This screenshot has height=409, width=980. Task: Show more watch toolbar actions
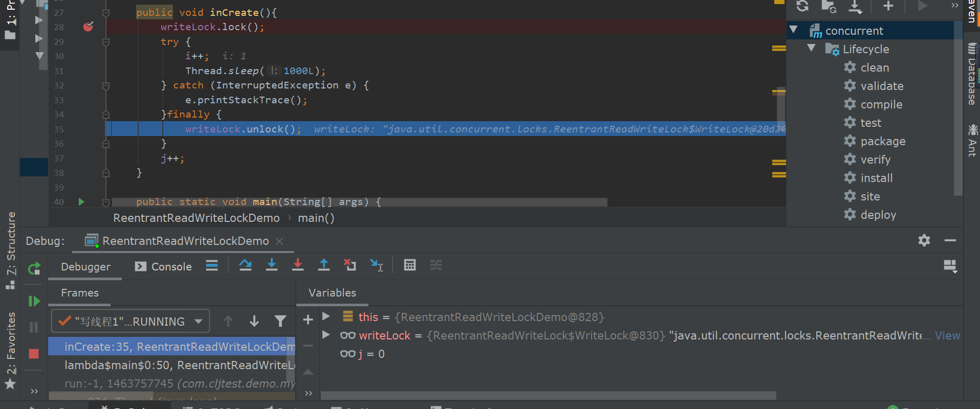coord(308,393)
